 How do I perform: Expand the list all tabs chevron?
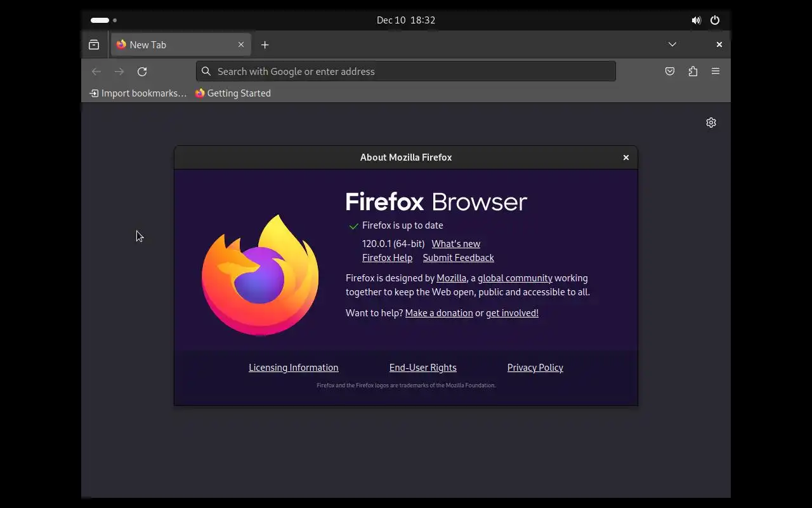pos(672,44)
